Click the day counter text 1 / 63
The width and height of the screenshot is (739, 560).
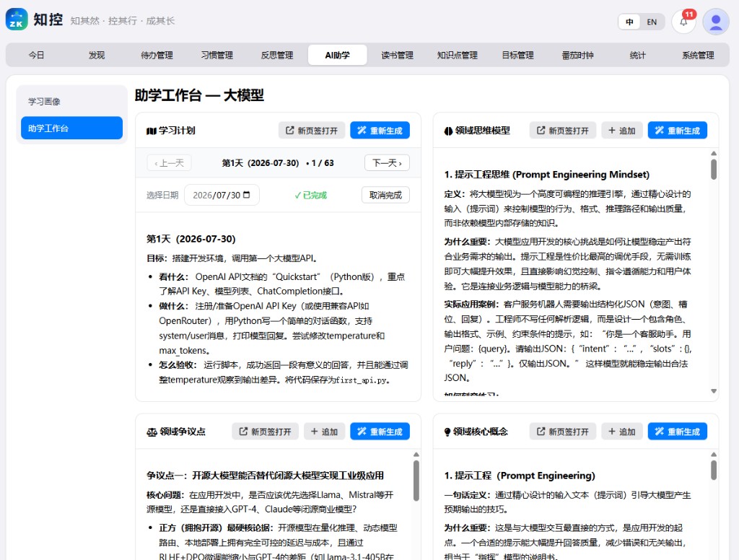point(323,163)
